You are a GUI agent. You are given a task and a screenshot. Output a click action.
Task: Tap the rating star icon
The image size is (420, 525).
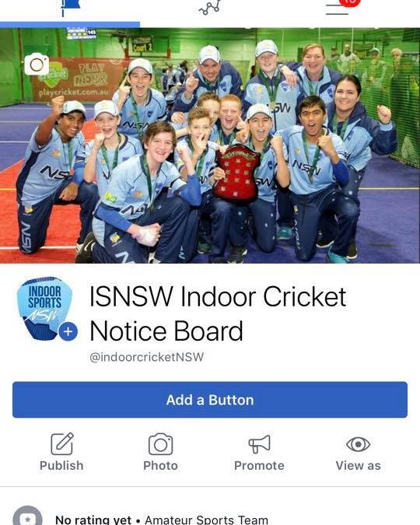(27, 518)
